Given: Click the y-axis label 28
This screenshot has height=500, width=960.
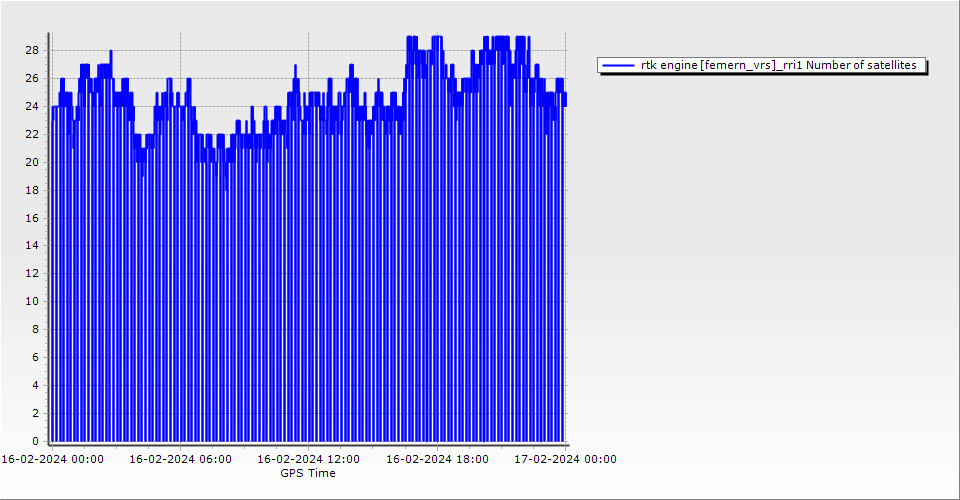Looking at the screenshot, I should click(32, 50).
